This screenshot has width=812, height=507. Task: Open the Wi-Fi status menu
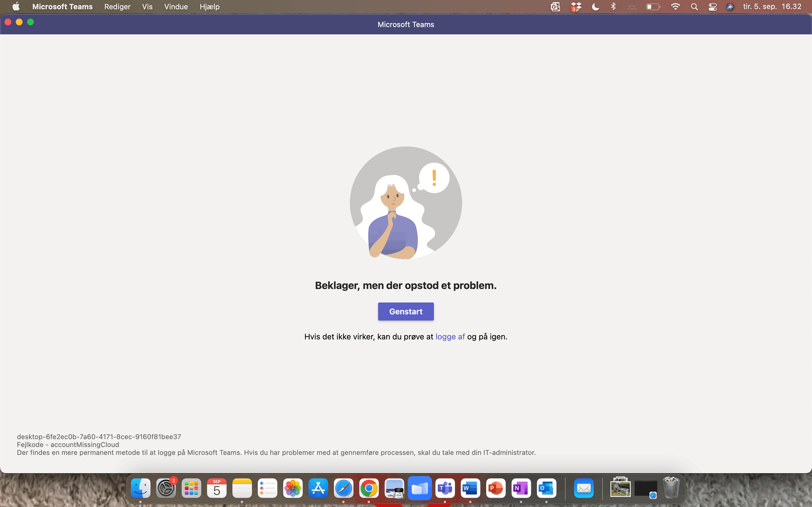pos(675,7)
